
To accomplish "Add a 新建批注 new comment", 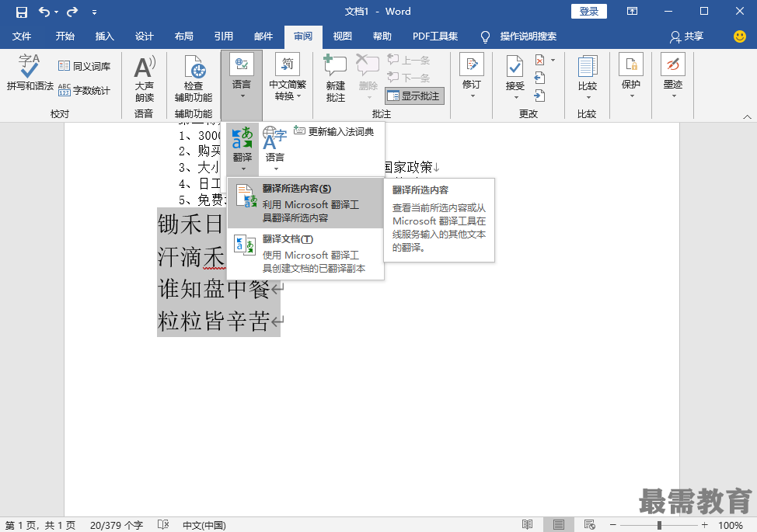I will tap(336, 78).
